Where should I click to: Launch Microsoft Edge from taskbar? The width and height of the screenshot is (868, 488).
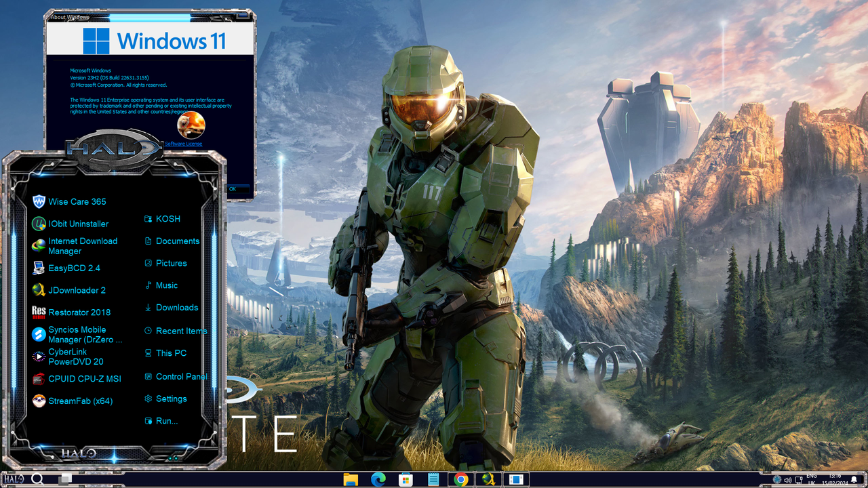coord(378,480)
